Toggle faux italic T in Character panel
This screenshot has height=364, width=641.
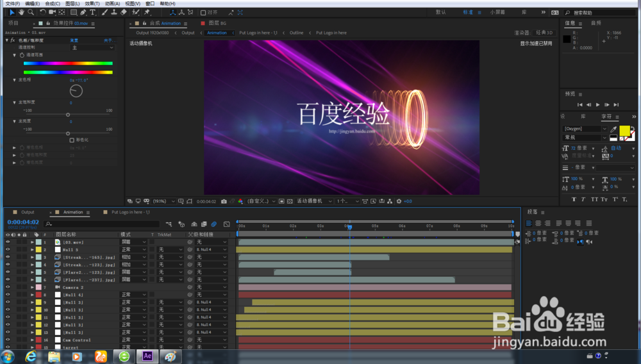click(583, 199)
